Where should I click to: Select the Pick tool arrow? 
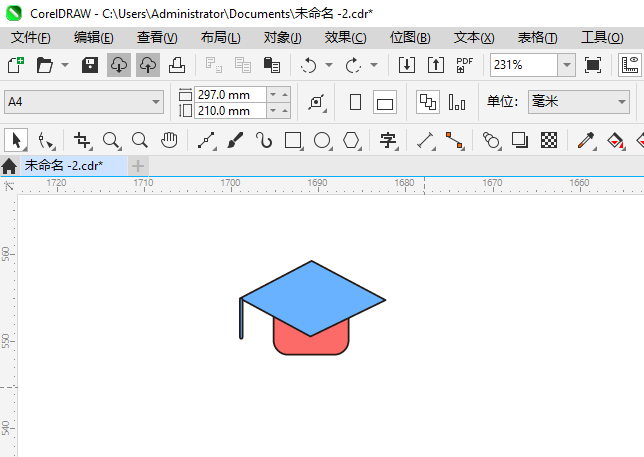pyautogui.click(x=16, y=140)
